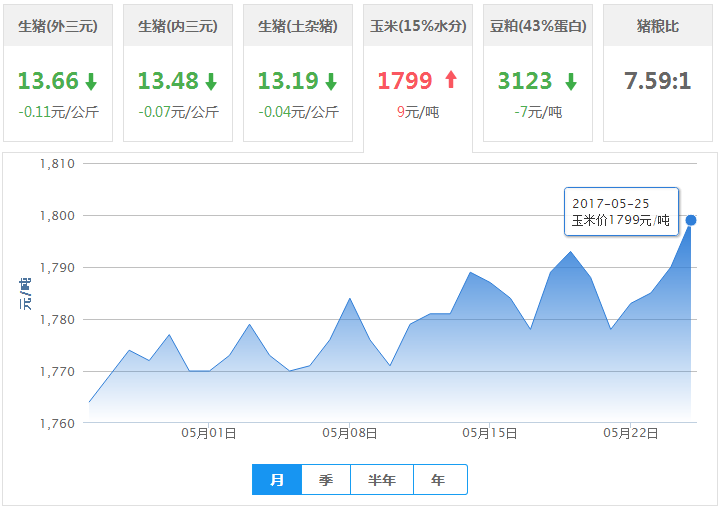Open the 生猪(外三元) price card
This screenshot has width=723, height=511.
click(x=58, y=73)
